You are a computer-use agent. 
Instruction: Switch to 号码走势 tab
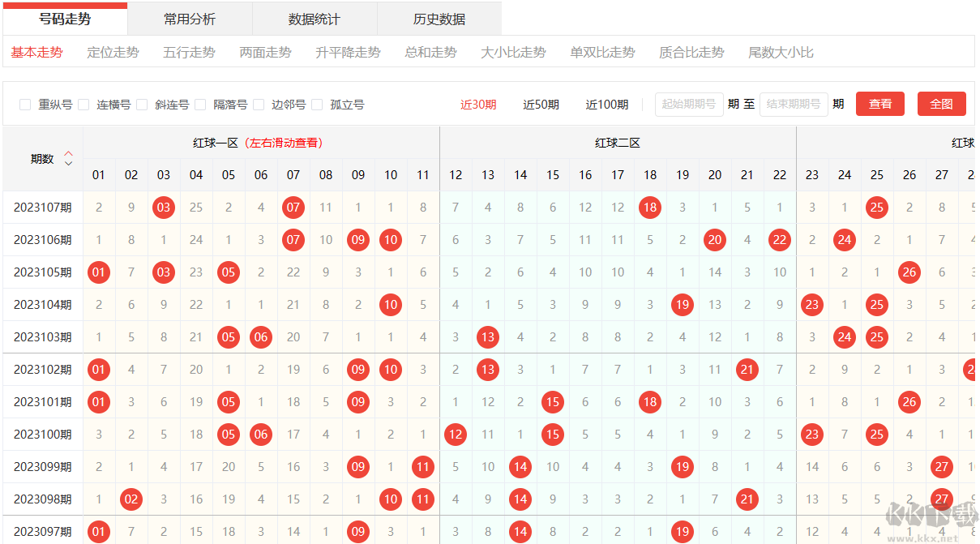click(65, 19)
